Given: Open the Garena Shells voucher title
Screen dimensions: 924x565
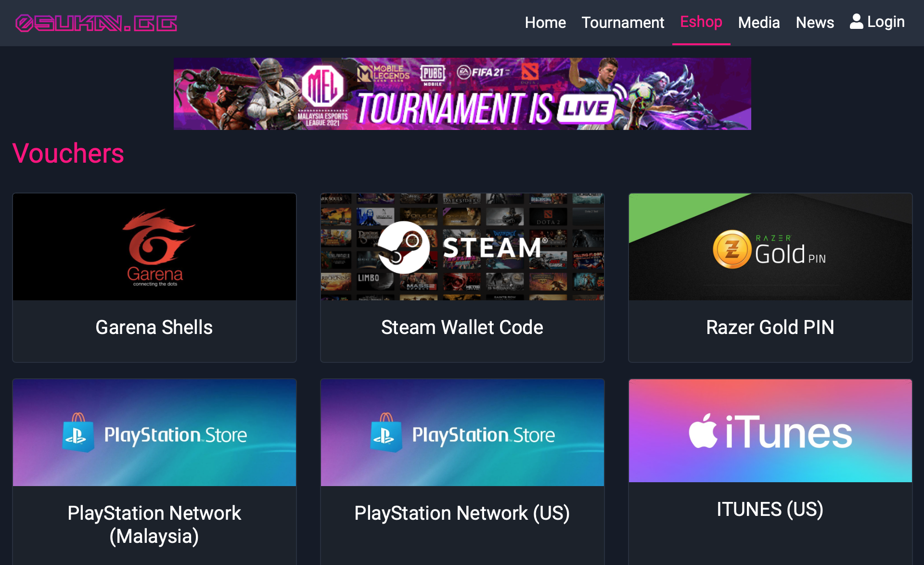Looking at the screenshot, I should (154, 327).
